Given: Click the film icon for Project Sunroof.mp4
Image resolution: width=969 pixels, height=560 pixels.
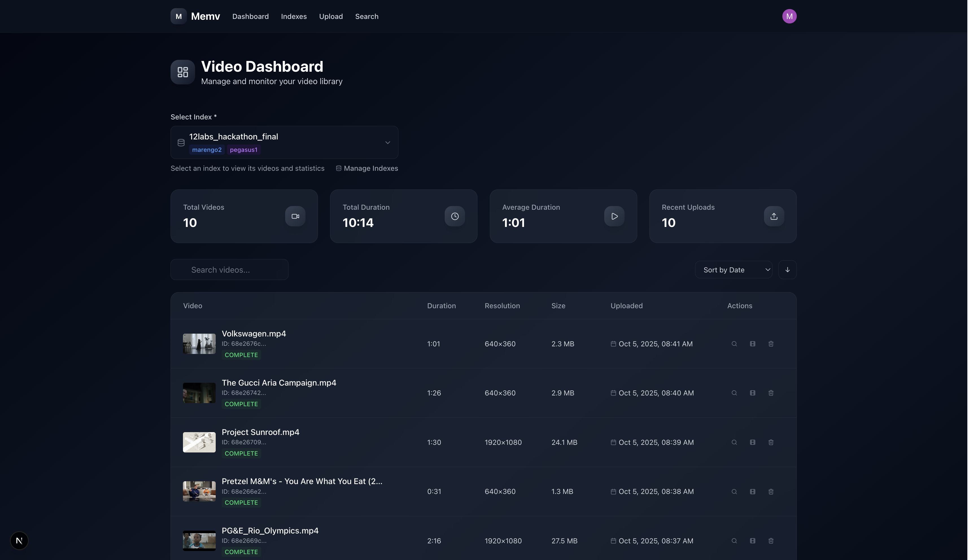Looking at the screenshot, I should pos(752,442).
